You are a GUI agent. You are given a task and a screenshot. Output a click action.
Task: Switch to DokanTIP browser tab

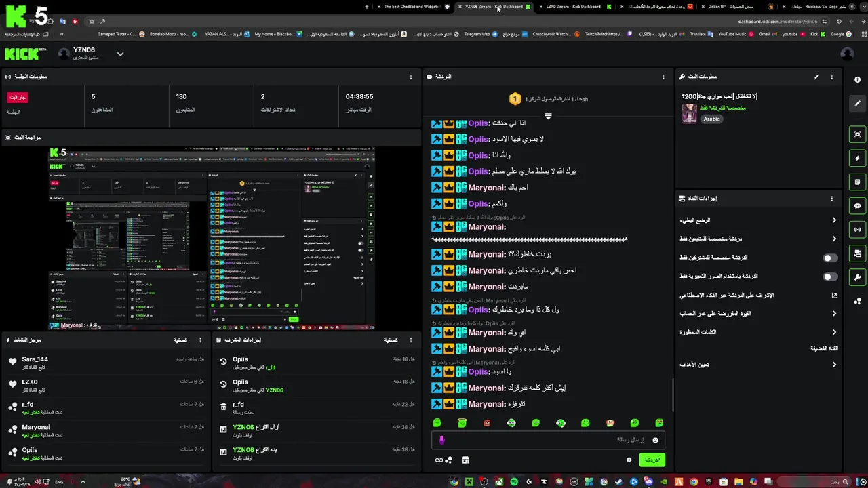736,7
